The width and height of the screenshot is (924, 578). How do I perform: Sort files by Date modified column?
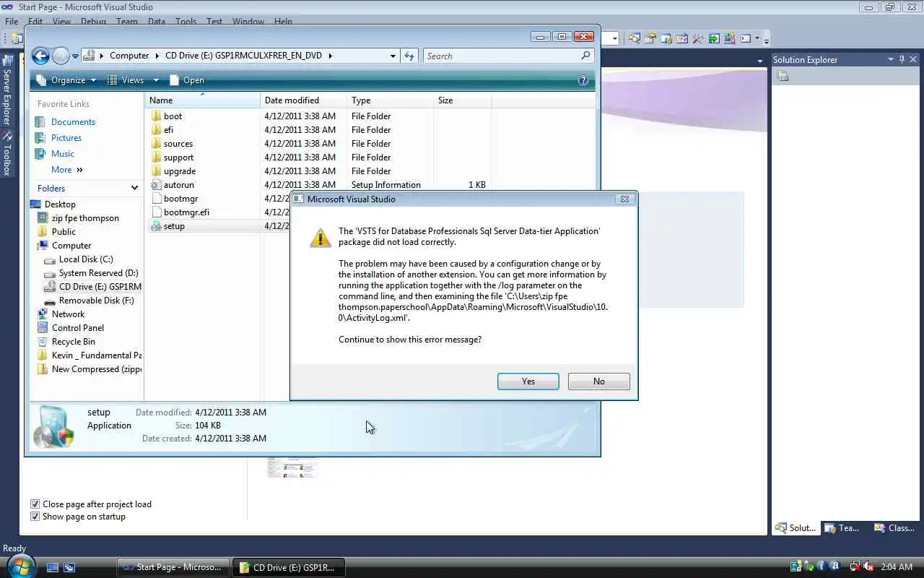pyautogui.click(x=303, y=100)
